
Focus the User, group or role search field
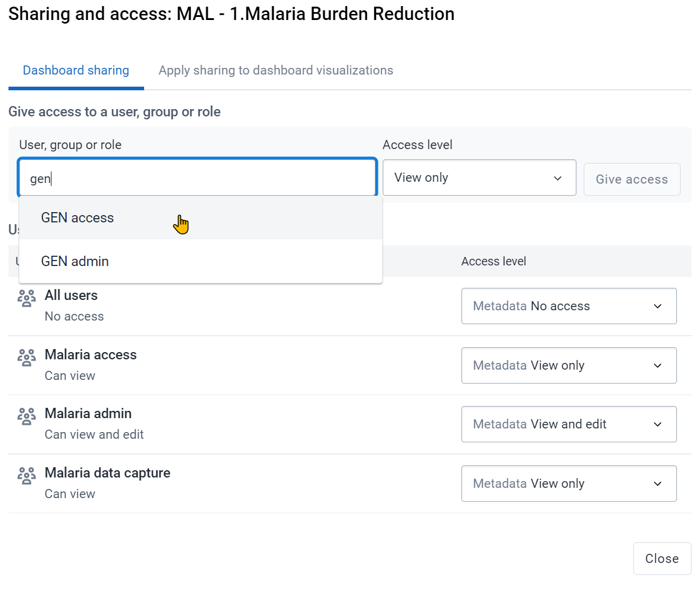click(x=197, y=178)
